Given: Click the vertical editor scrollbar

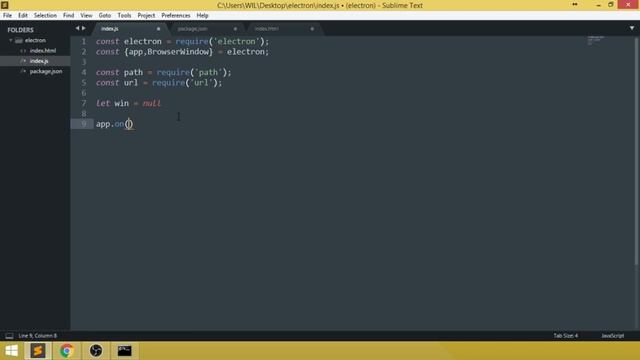Looking at the screenshot, I should tap(636, 151).
